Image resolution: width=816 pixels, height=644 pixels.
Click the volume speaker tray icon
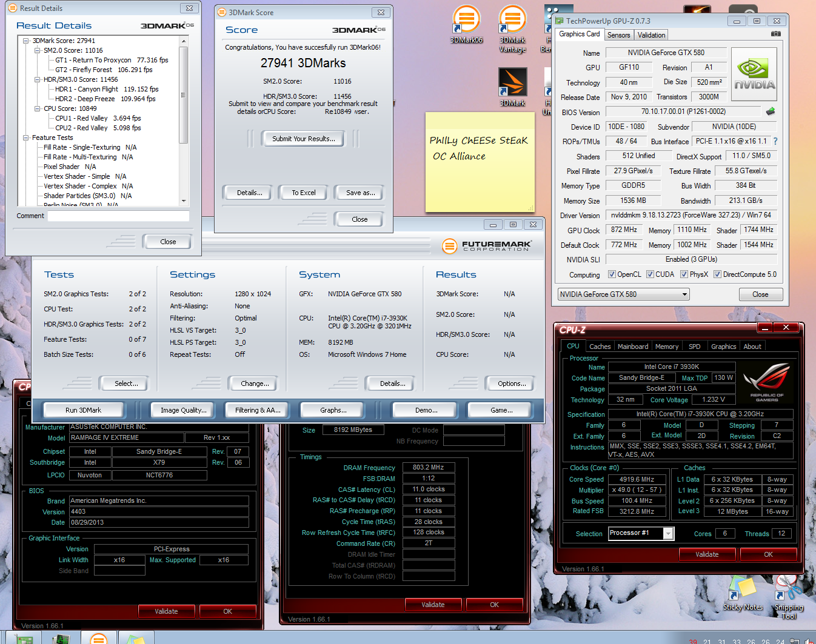[808, 641]
